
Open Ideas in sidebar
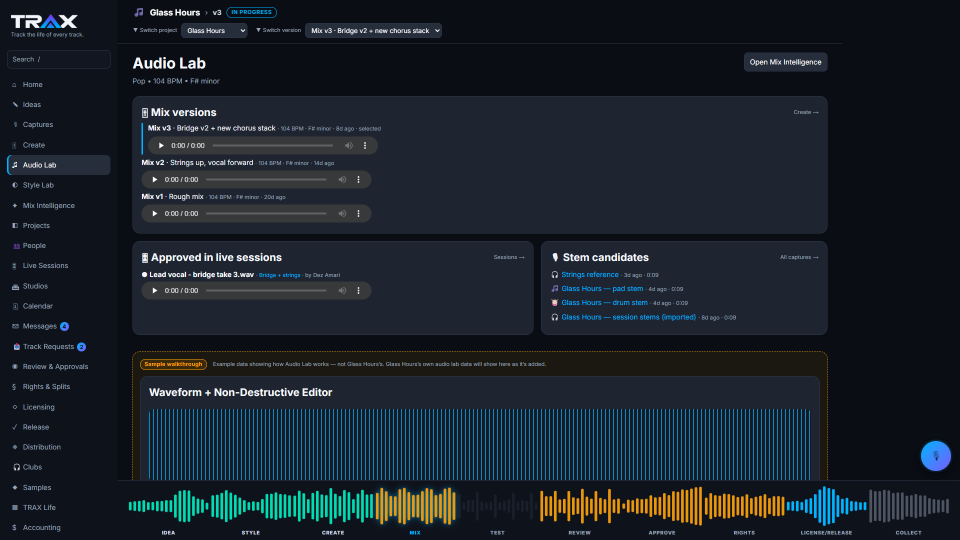59,105
